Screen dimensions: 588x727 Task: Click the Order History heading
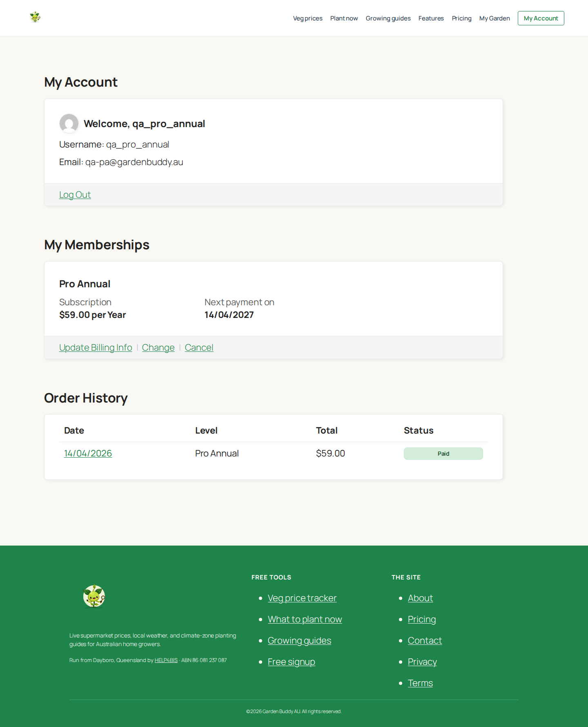tap(86, 398)
